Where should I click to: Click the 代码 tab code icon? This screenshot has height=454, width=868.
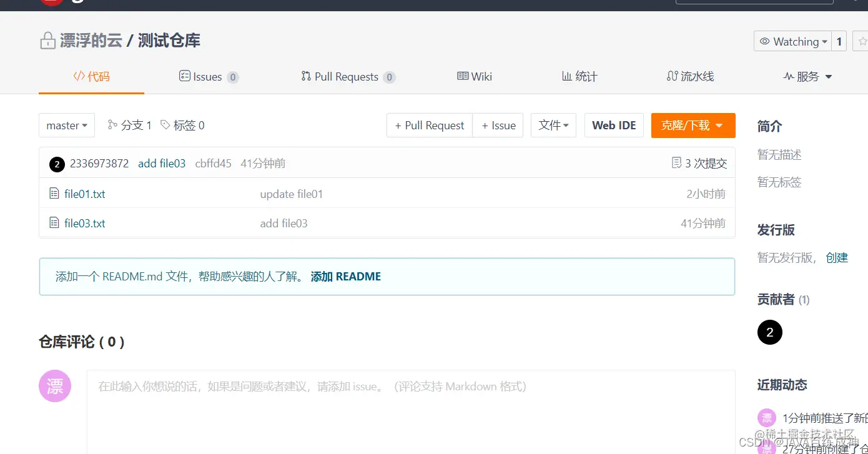[79, 76]
